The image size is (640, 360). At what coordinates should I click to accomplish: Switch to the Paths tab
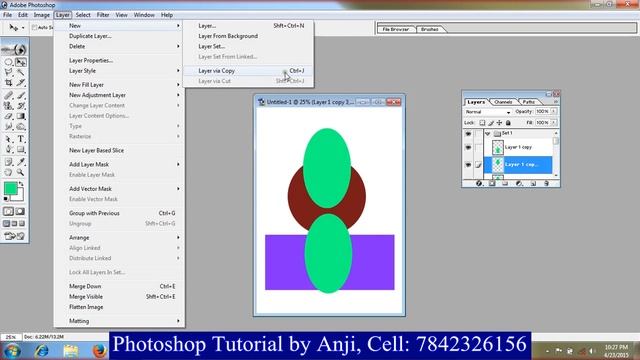[529, 102]
